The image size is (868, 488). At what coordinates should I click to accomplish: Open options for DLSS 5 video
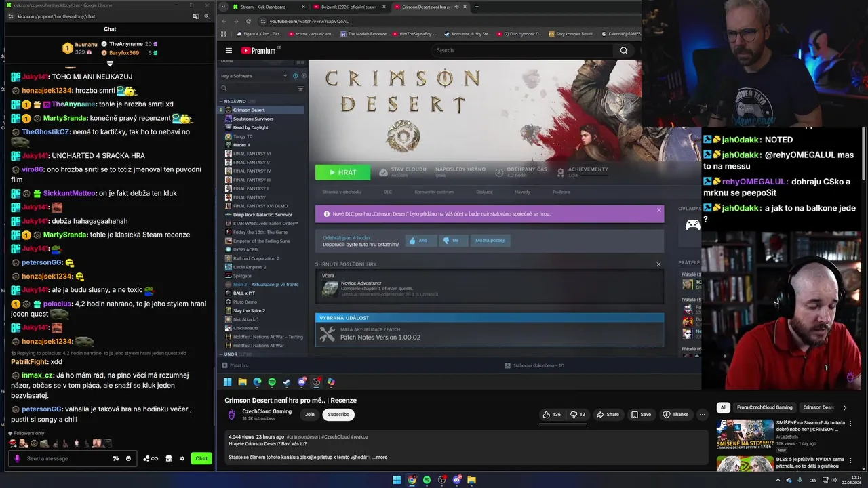pos(850,460)
